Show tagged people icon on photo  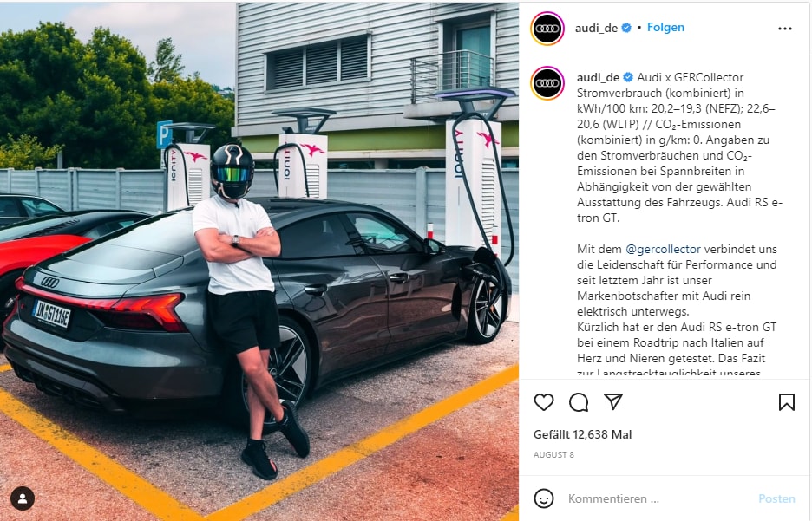23,498
